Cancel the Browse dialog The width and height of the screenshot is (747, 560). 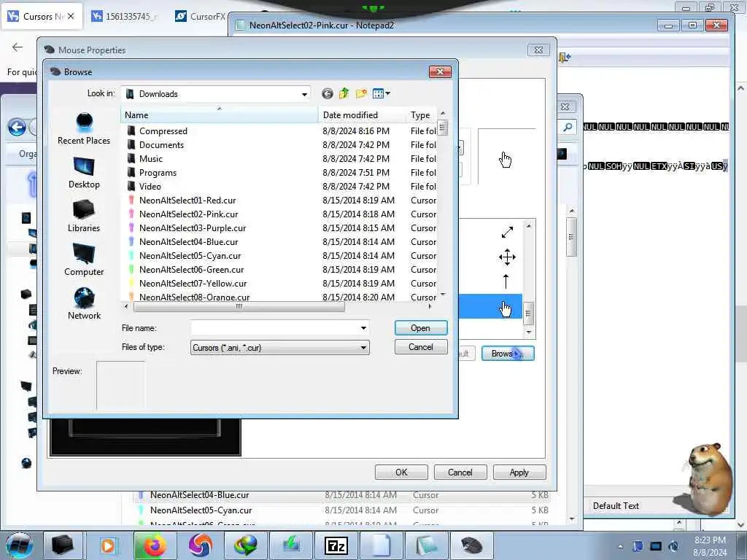[x=421, y=346]
